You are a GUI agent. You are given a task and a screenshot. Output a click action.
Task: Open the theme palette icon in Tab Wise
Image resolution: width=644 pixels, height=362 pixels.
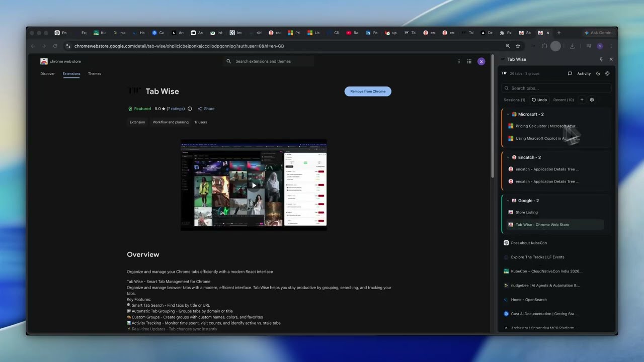pos(607,73)
